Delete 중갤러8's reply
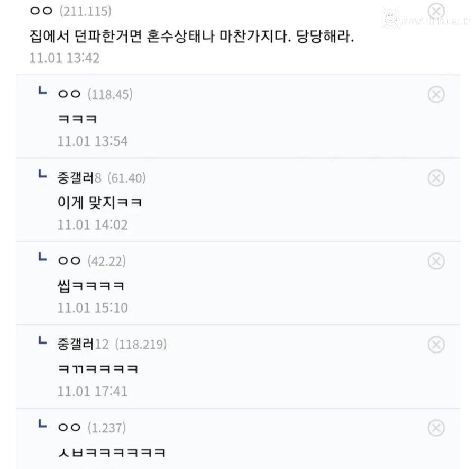This screenshot has width=476, height=469. coord(435,178)
